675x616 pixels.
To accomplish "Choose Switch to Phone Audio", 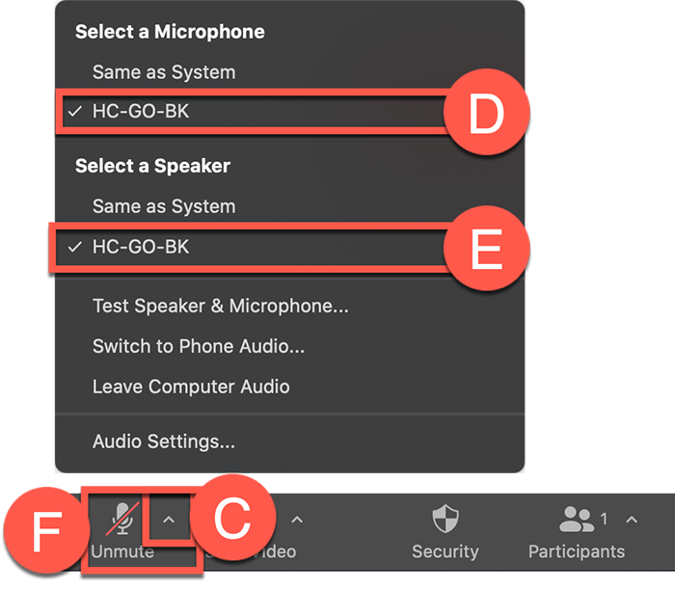I will (199, 346).
